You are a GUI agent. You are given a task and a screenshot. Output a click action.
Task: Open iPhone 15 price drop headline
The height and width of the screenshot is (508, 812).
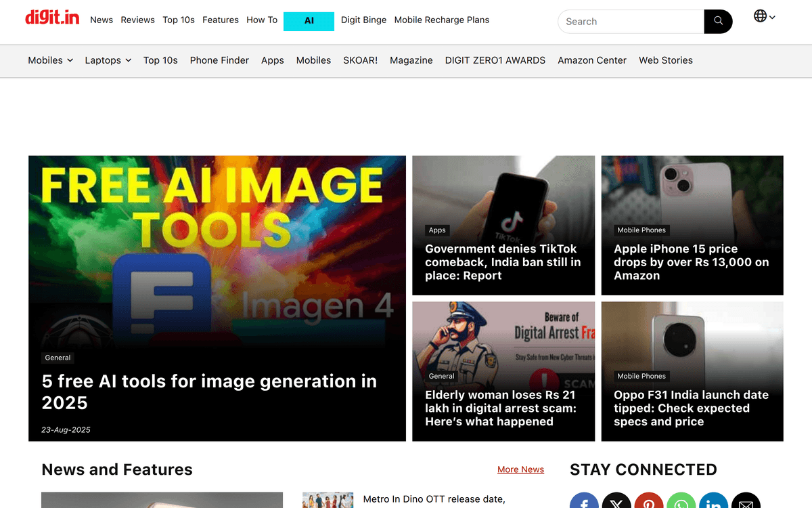coord(691,262)
